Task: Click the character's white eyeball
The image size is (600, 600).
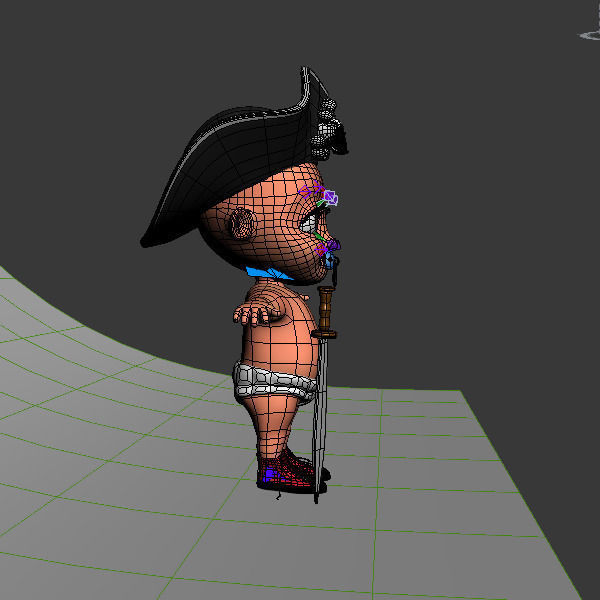Action: (308, 225)
